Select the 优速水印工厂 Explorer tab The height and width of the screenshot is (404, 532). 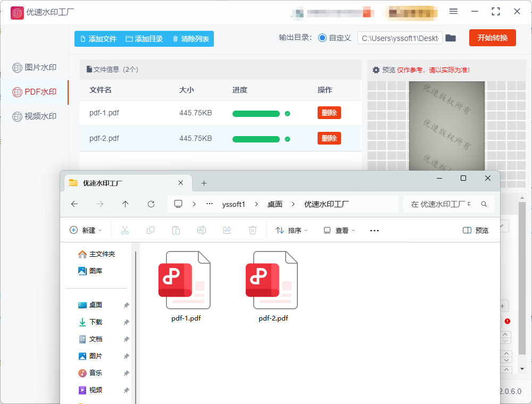coord(128,183)
